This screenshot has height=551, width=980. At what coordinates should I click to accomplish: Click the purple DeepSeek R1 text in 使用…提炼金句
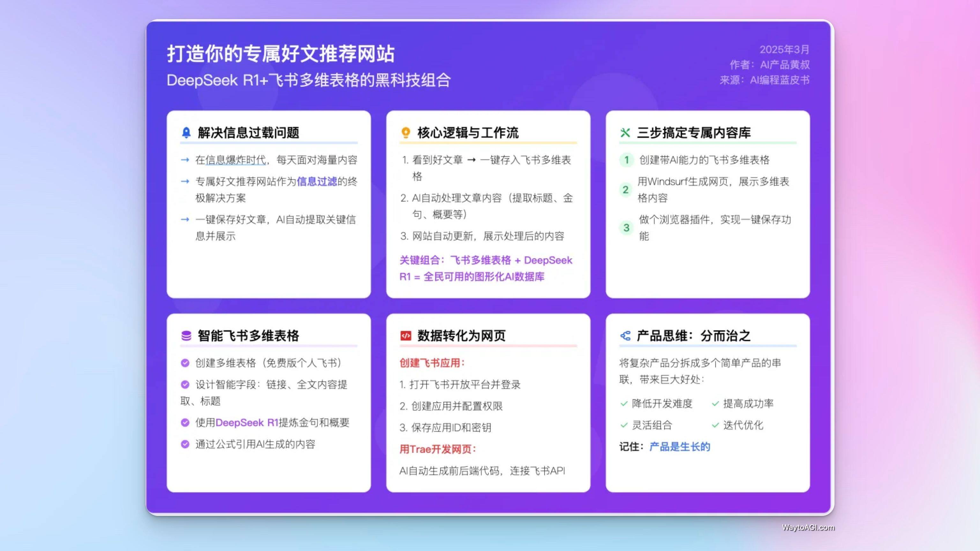pyautogui.click(x=247, y=422)
